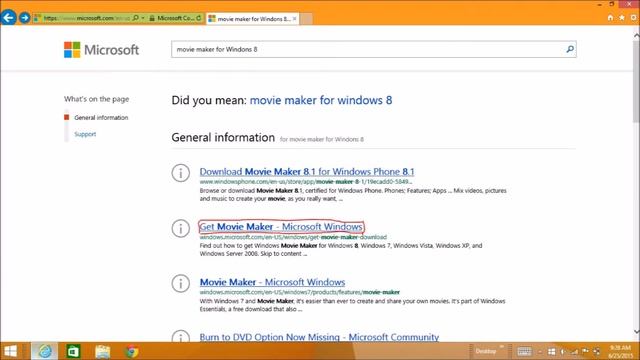Close the 'movie maker for Windows 8' tab
Screen dimensions: 640x360
click(294, 19)
